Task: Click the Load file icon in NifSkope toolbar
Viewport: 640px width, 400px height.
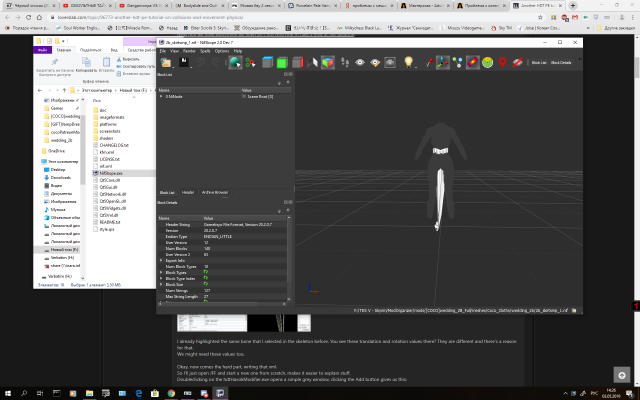Action: tap(164, 62)
